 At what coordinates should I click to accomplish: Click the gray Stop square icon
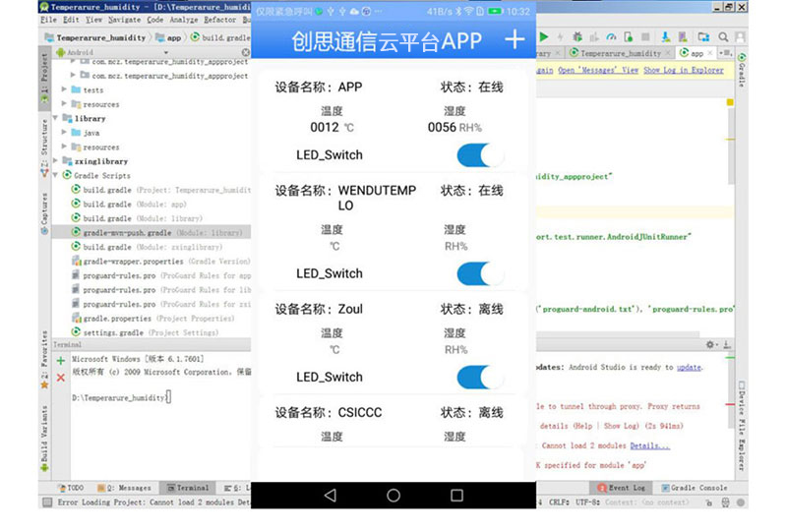click(645, 36)
